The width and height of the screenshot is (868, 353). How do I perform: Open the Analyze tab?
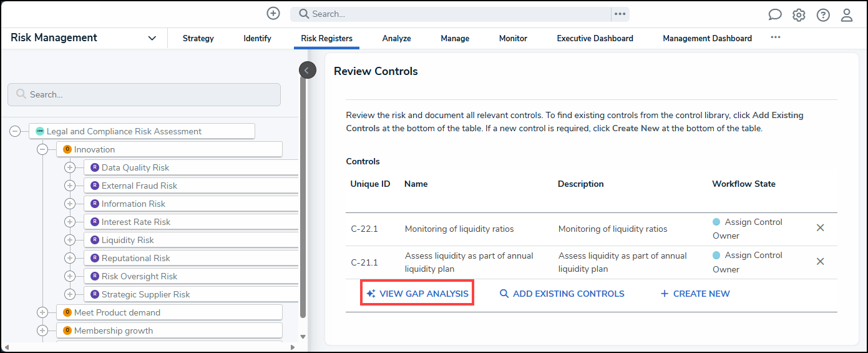pos(396,38)
